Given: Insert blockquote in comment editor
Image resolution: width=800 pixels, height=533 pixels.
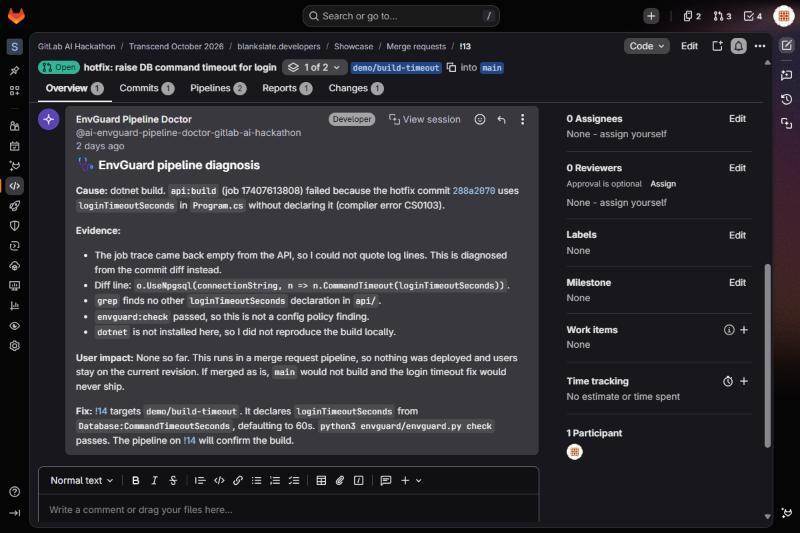Looking at the screenshot, I should tap(200, 480).
